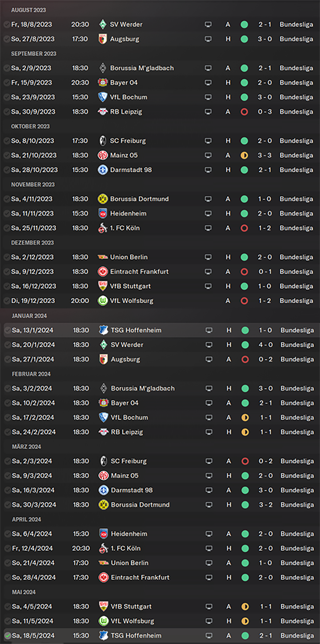Open the Bayer 04 fixture on 15/9/2023

159,83
